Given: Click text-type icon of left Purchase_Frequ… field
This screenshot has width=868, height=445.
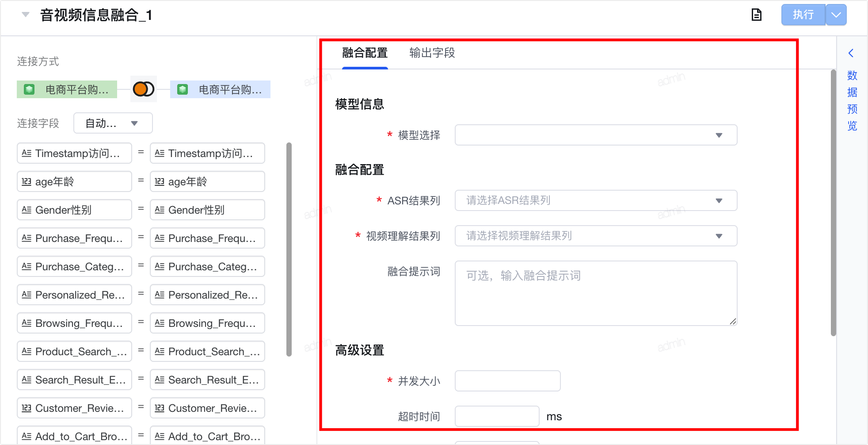Looking at the screenshot, I should coord(27,238).
